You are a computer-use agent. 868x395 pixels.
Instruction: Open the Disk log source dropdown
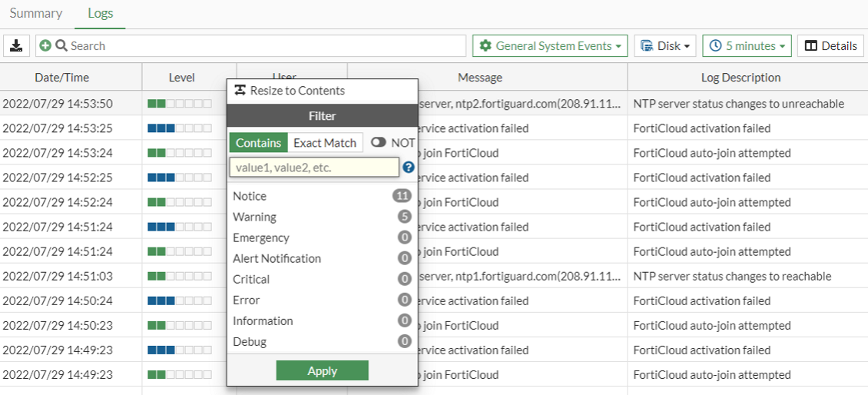(666, 46)
